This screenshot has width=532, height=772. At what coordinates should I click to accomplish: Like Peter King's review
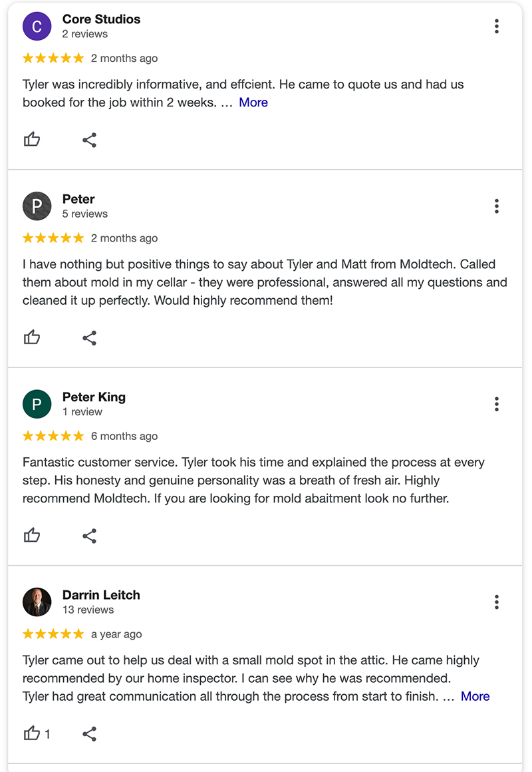click(32, 535)
